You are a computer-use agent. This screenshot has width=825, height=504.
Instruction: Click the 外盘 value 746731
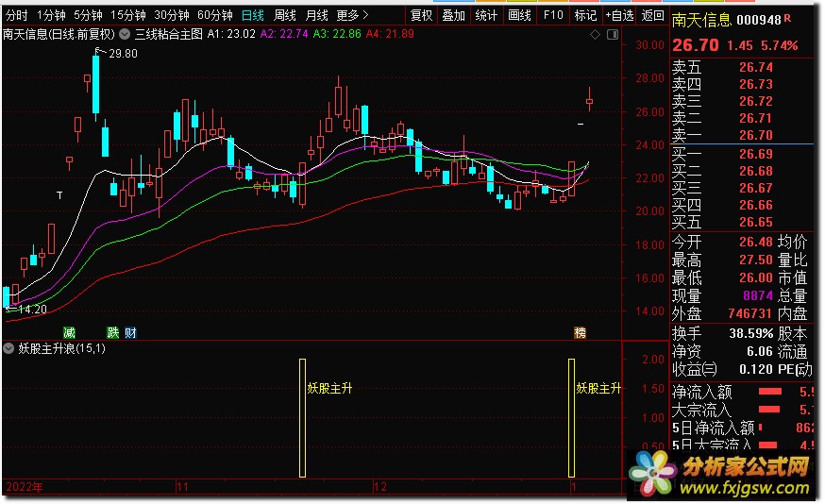[x=750, y=313]
